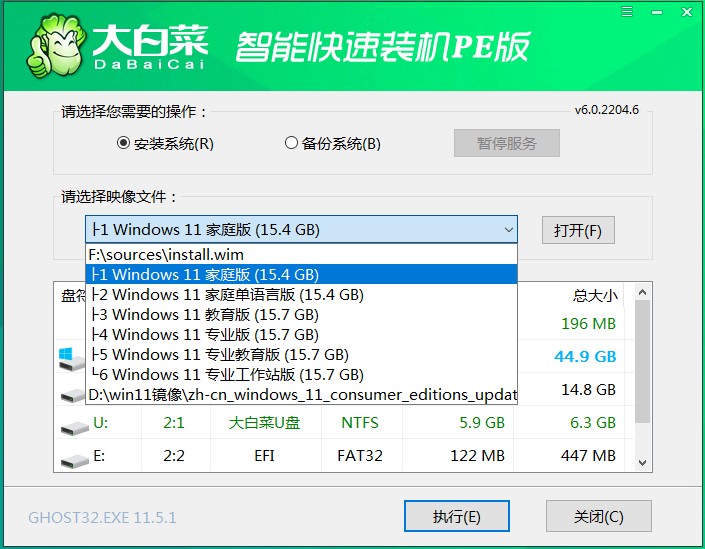The image size is (705, 549).
Task: Click the partition list scrollbar thumb
Action: pyautogui.click(x=643, y=362)
